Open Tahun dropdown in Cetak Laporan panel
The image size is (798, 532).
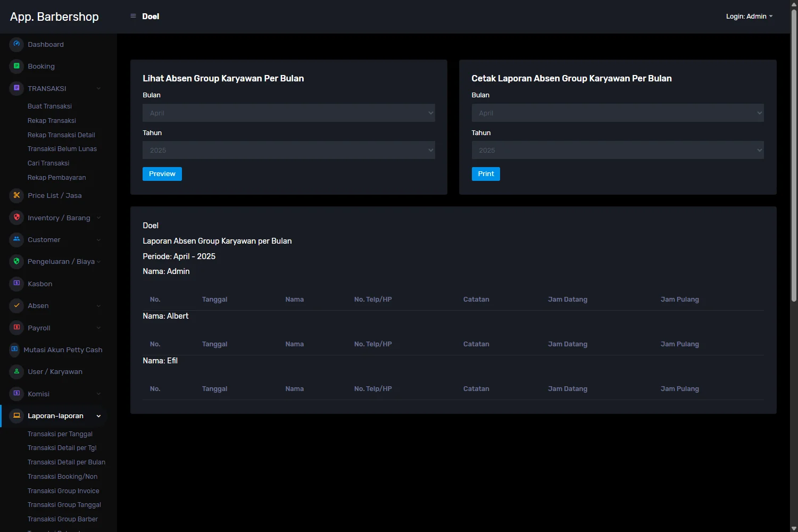[618, 150]
